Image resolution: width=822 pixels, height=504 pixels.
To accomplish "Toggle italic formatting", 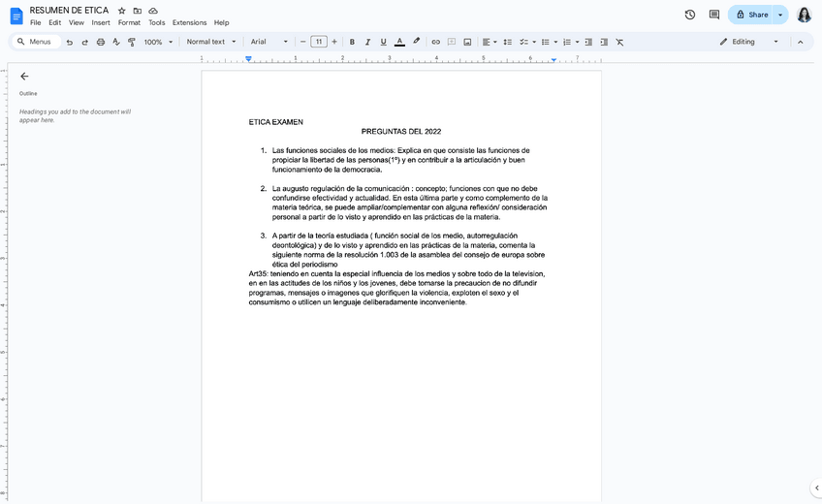I will pyautogui.click(x=367, y=42).
